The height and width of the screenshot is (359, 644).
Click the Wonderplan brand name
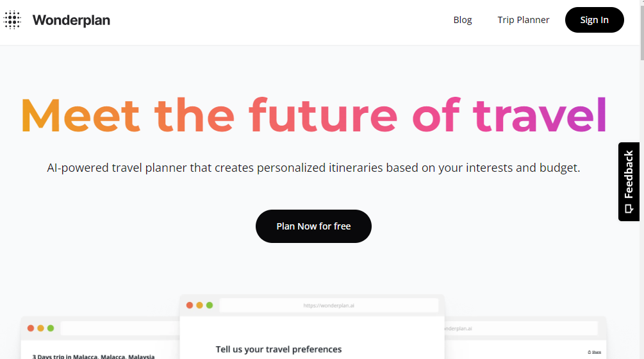tap(71, 21)
